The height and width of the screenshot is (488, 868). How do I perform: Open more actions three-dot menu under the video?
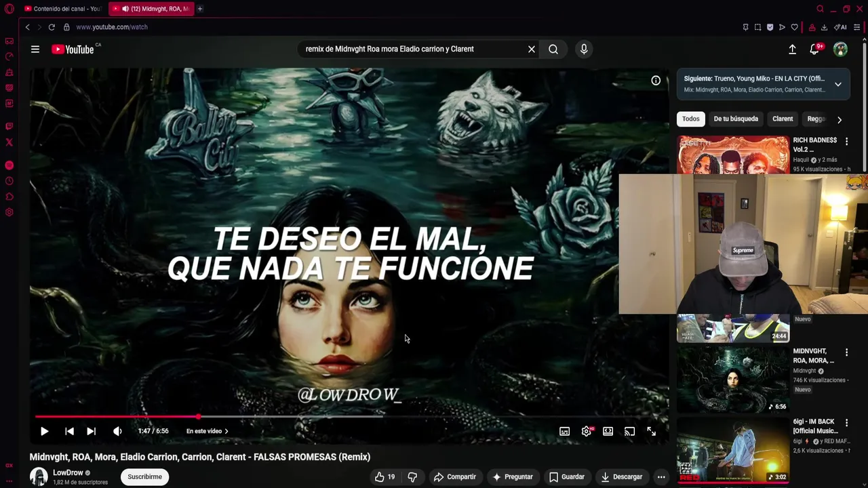click(661, 477)
